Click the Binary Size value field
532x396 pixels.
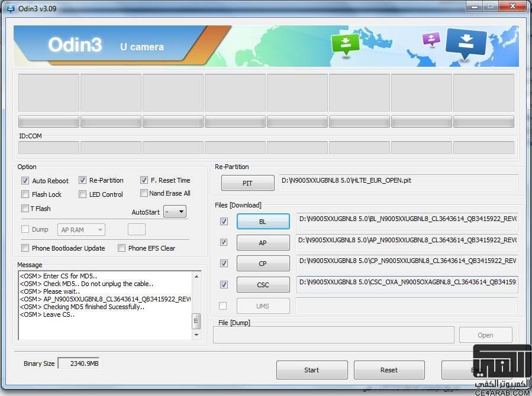pos(79,363)
